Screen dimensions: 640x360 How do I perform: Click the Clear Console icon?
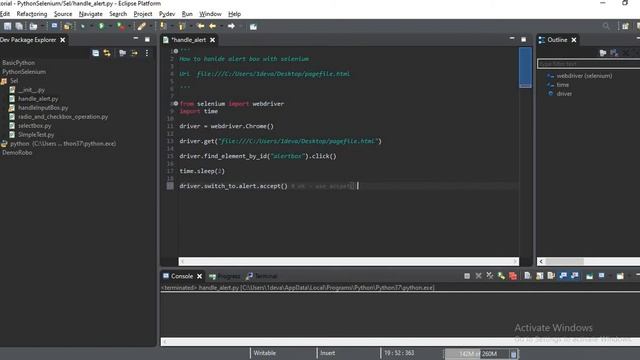527,276
